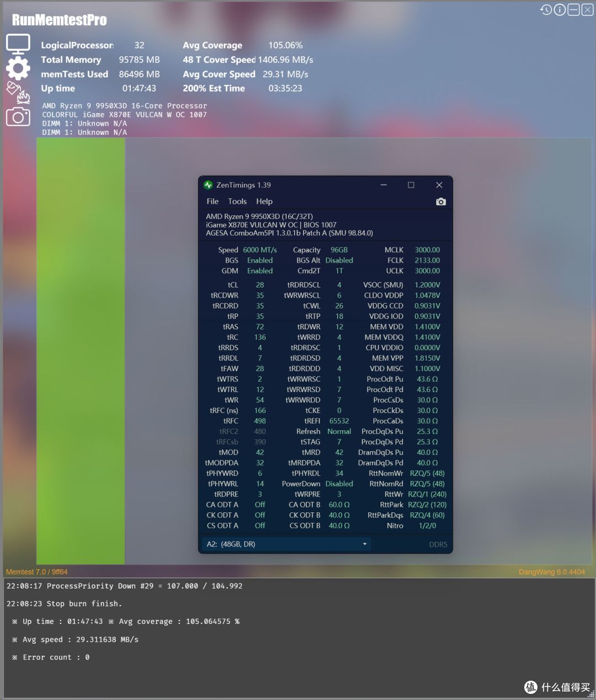The image size is (596, 700).
Task: Open the File menu in ZenTimings
Action: tap(212, 201)
